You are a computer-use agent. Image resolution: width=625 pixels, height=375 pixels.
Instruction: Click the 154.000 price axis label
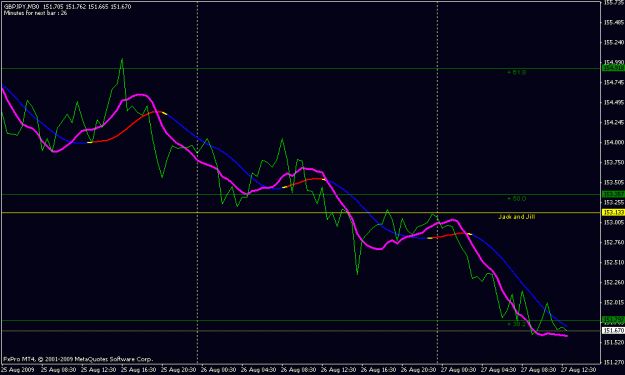[614, 142]
